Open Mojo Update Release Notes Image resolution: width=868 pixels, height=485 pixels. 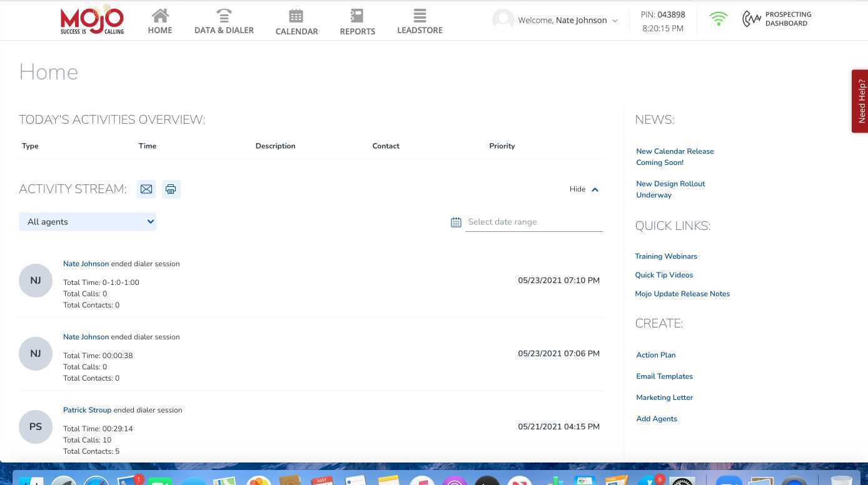point(682,294)
